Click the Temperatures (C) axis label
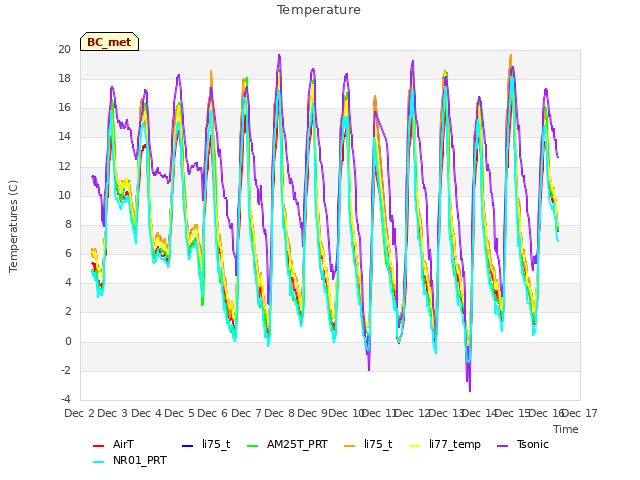This screenshot has width=640, height=480. click(13, 226)
